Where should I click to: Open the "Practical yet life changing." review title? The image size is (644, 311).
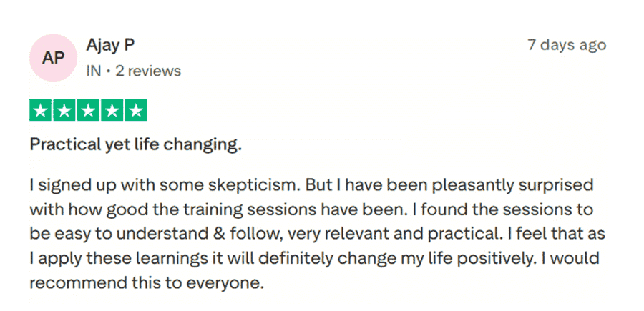(135, 145)
